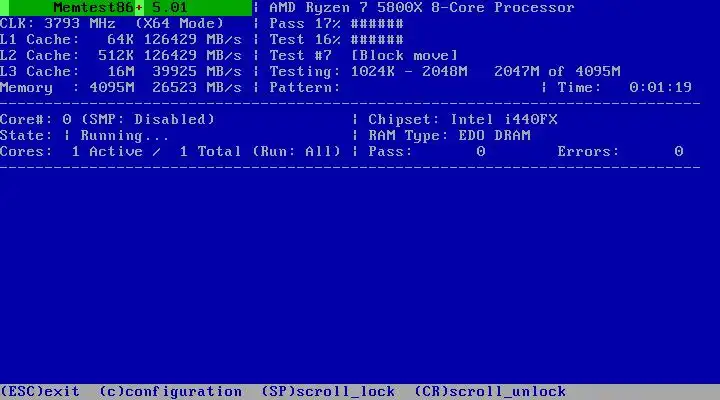This screenshot has width=720, height=400.
Task: Click the Pattern: field label
Action: 305,87
